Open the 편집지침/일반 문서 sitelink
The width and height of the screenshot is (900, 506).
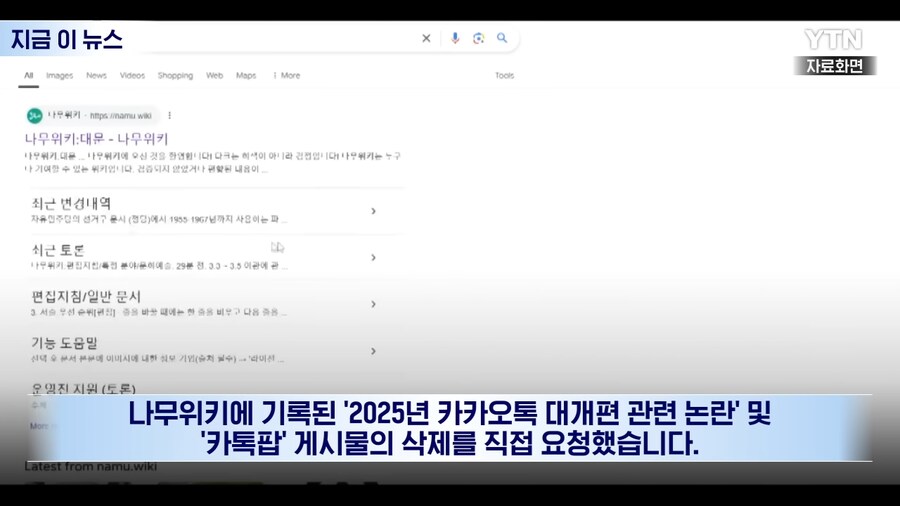click(x=86, y=297)
